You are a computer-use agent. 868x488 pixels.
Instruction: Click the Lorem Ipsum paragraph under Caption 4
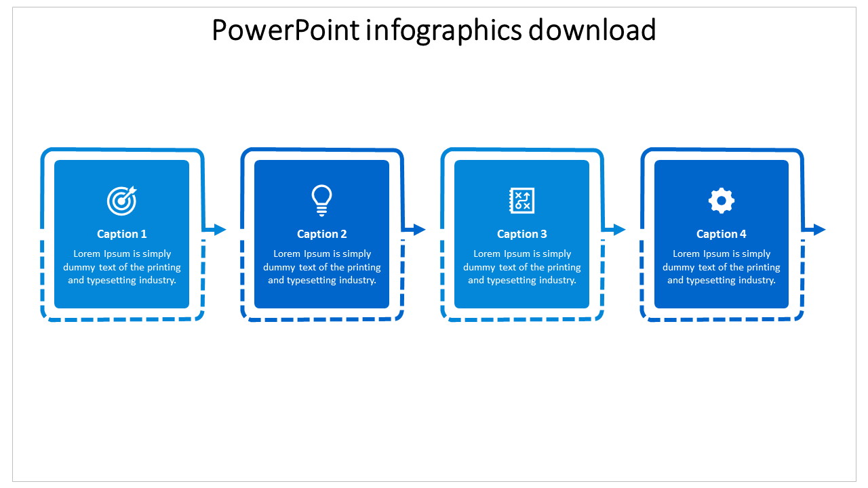click(722, 267)
